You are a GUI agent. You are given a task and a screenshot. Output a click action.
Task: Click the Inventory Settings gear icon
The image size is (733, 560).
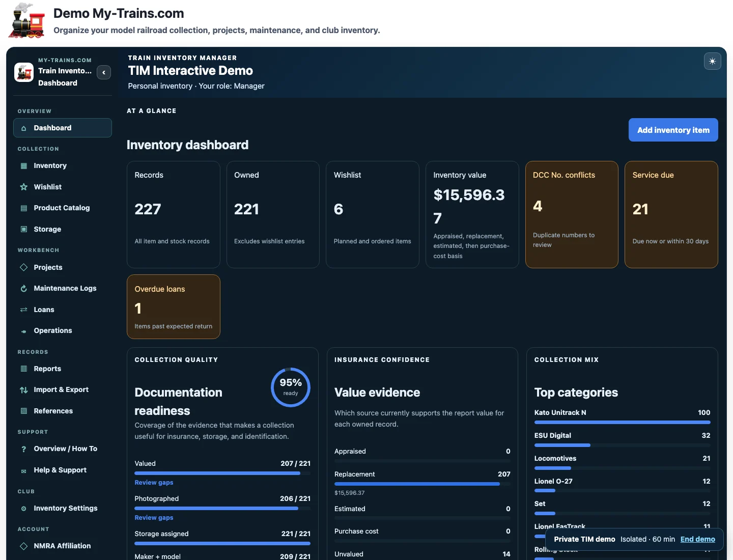pyautogui.click(x=23, y=509)
